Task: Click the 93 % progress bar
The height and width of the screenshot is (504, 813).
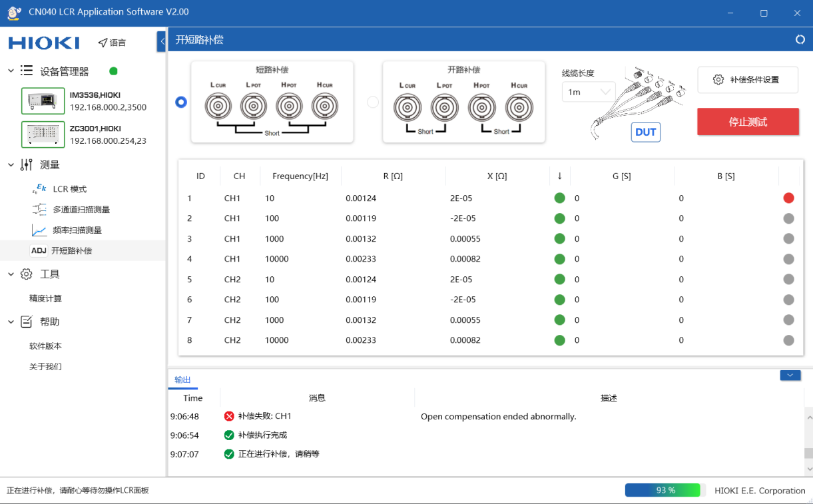Action: point(665,490)
